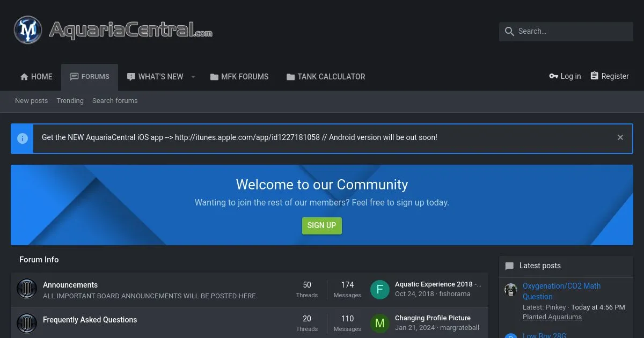Click the Latest posts speech bubble icon
This screenshot has width=644, height=338.
(x=509, y=266)
